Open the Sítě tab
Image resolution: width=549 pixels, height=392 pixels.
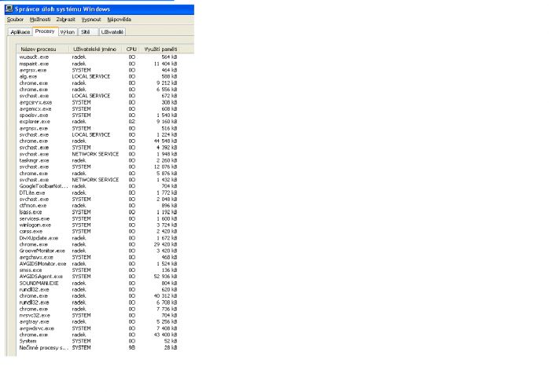coord(87,32)
